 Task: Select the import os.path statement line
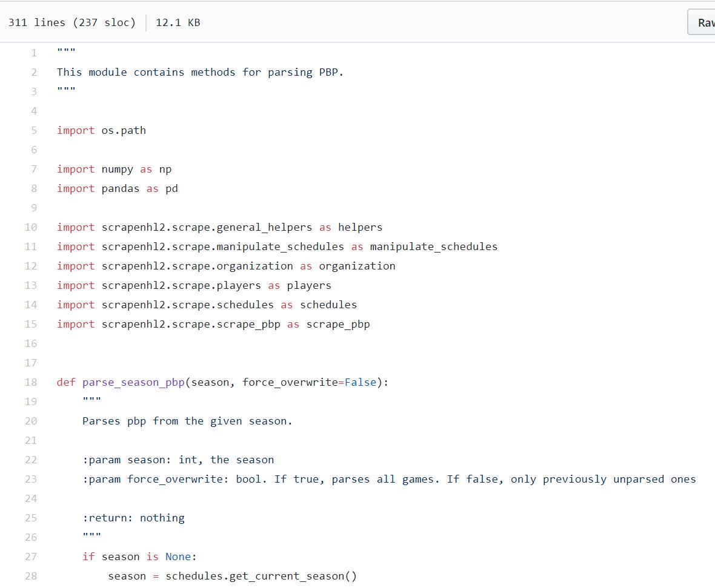click(x=101, y=130)
